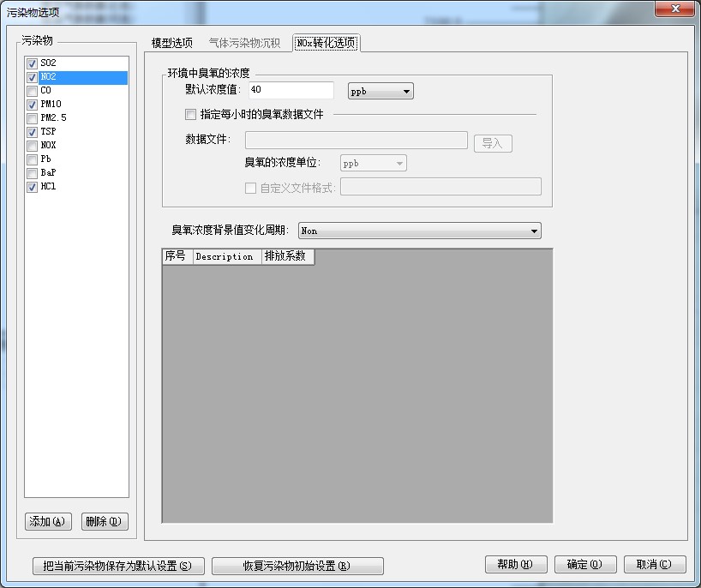Select the BaP entry in pollutant list
This screenshot has width=701, height=588.
48,173
